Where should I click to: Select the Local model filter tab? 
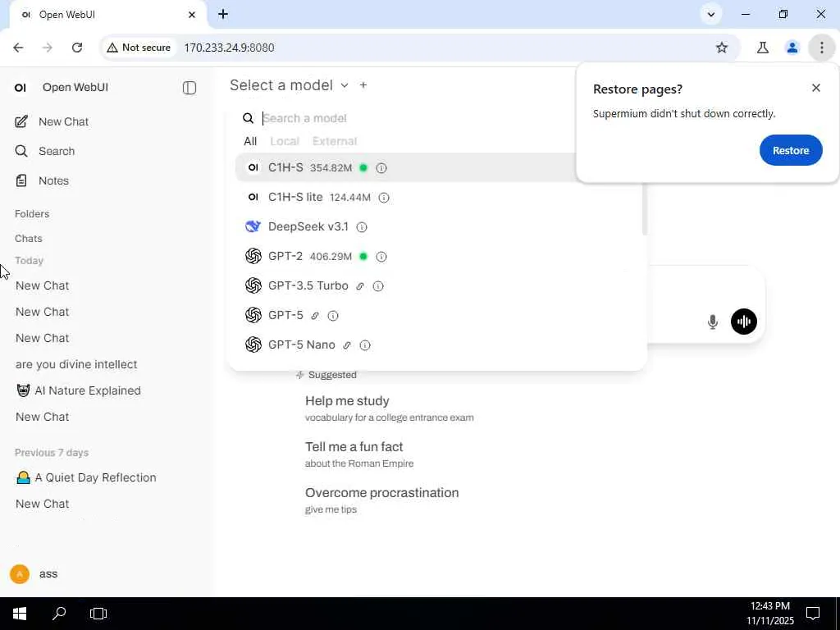pyautogui.click(x=285, y=141)
